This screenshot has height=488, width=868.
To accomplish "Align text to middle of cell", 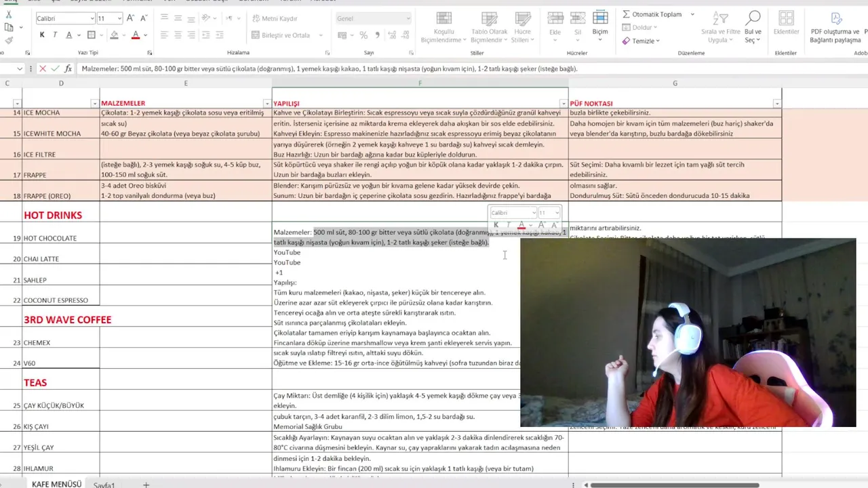I will (178, 18).
